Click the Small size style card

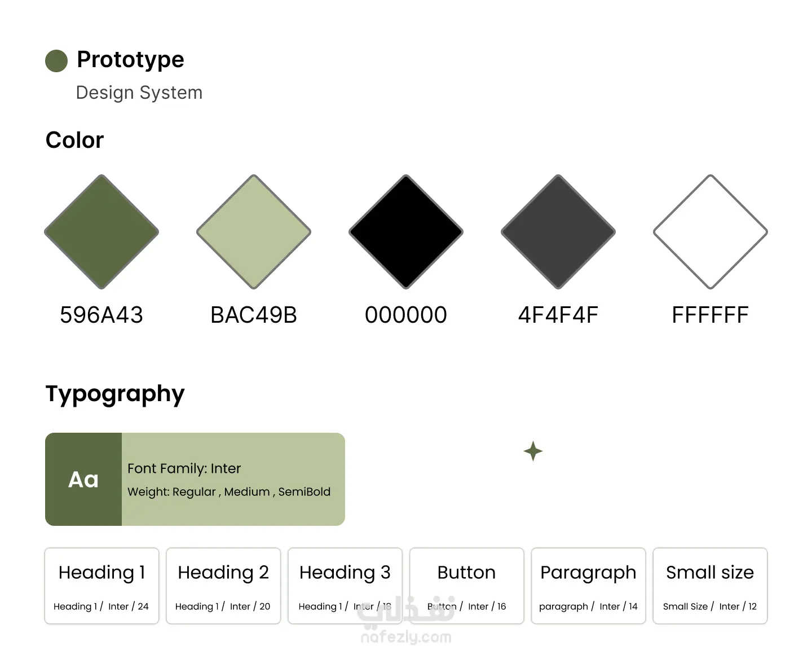tap(710, 586)
